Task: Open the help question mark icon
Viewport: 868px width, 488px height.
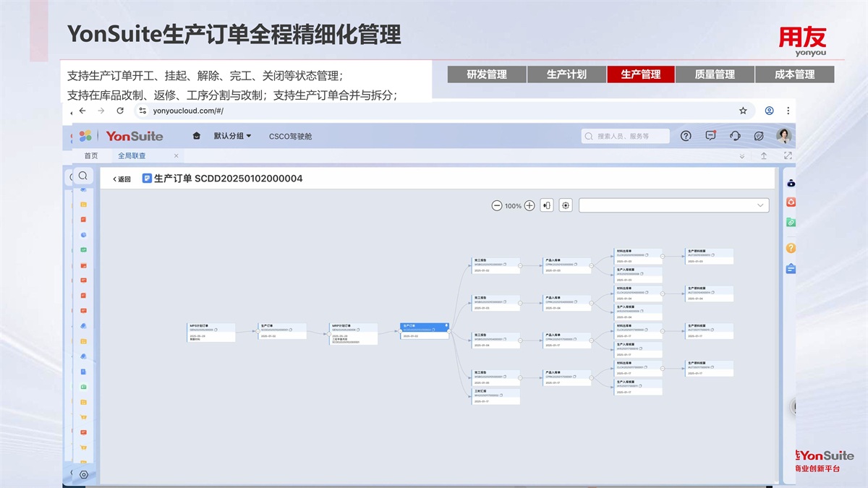Action: pyautogui.click(x=686, y=136)
